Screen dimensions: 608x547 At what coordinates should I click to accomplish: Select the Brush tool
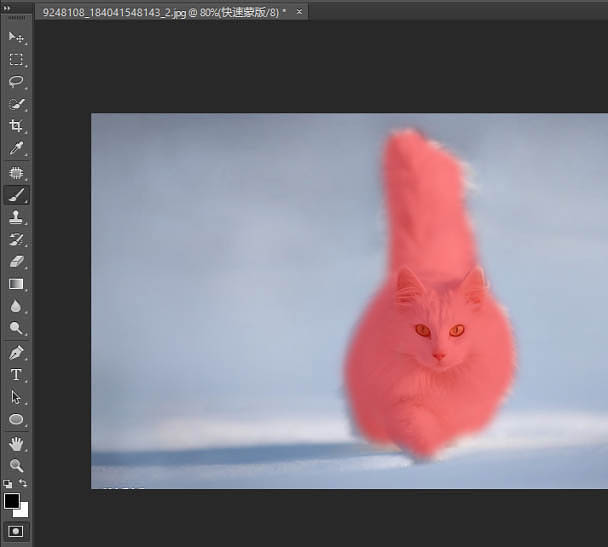16,195
